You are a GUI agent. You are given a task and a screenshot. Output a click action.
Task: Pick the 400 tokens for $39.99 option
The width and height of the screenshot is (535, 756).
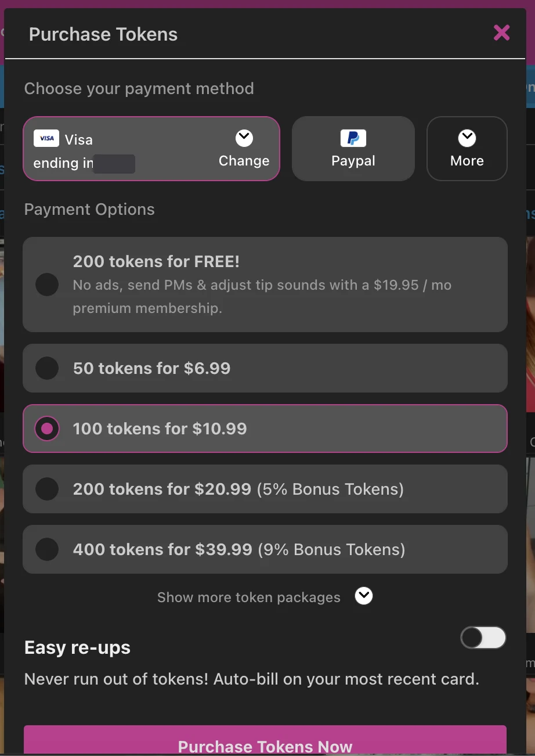[x=265, y=549]
